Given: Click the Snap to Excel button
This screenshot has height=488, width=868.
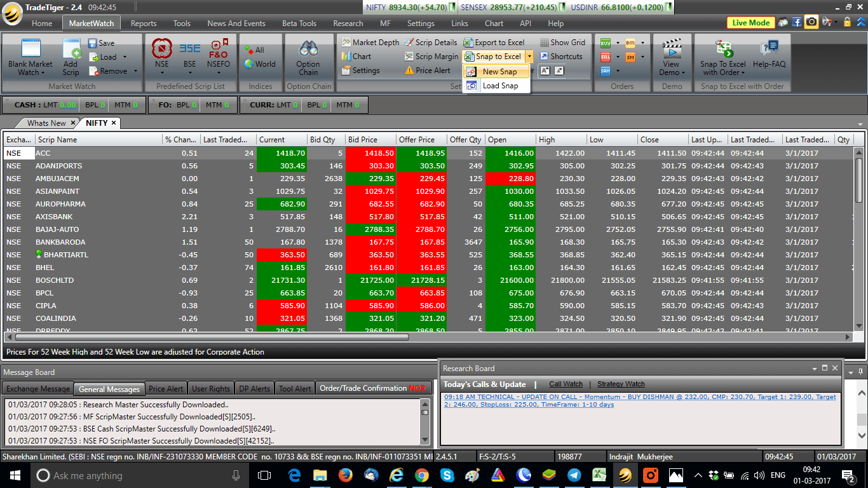Looking at the screenshot, I should 493,57.
